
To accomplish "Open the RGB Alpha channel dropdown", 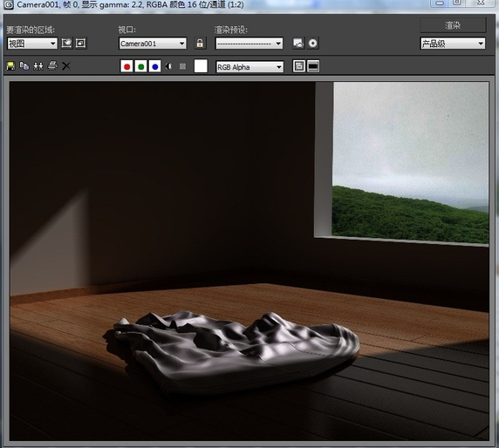I will (x=249, y=67).
